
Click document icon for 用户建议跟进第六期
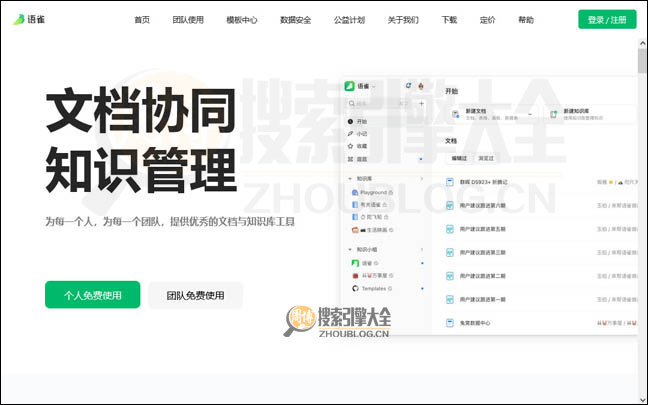pos(451,205)
